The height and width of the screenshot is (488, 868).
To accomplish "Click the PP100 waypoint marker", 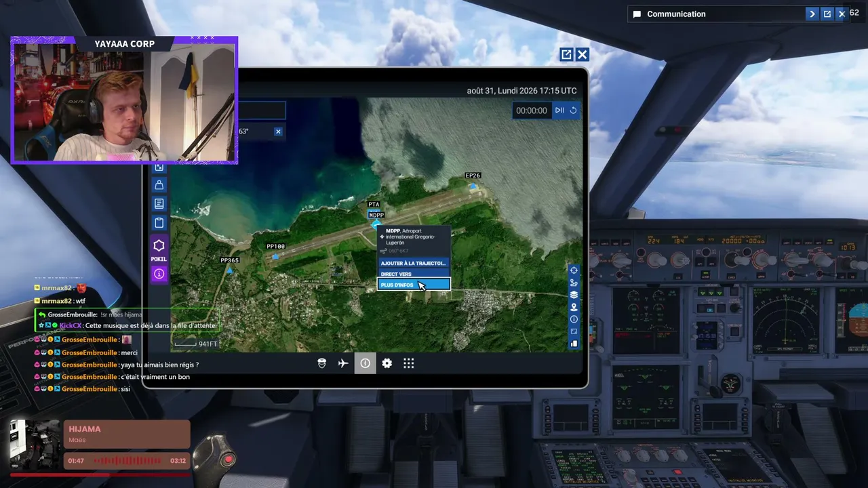I will [x=275, y=256].
